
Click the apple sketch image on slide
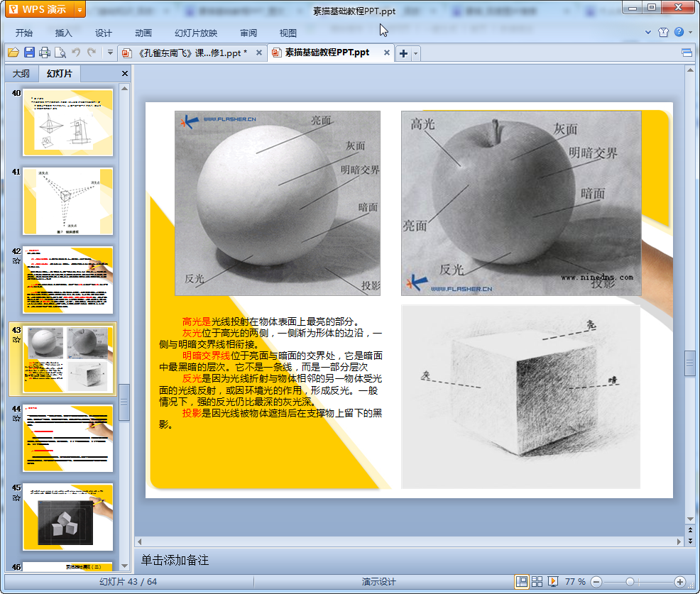click(x=521, y=203)
